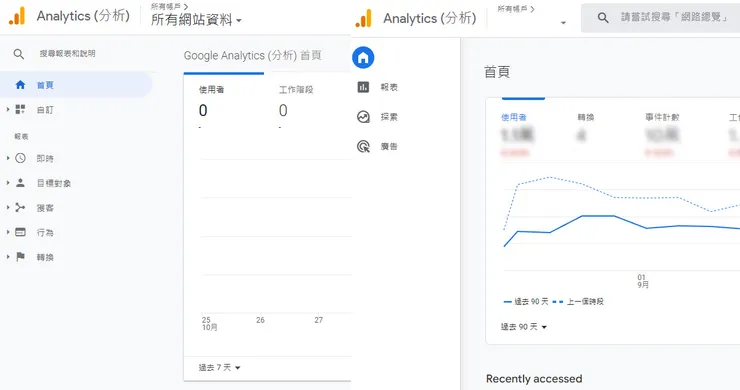Click the 首頁 page title in right panel
This screenshot has height=390, width=740.
(x=497, y=72)
